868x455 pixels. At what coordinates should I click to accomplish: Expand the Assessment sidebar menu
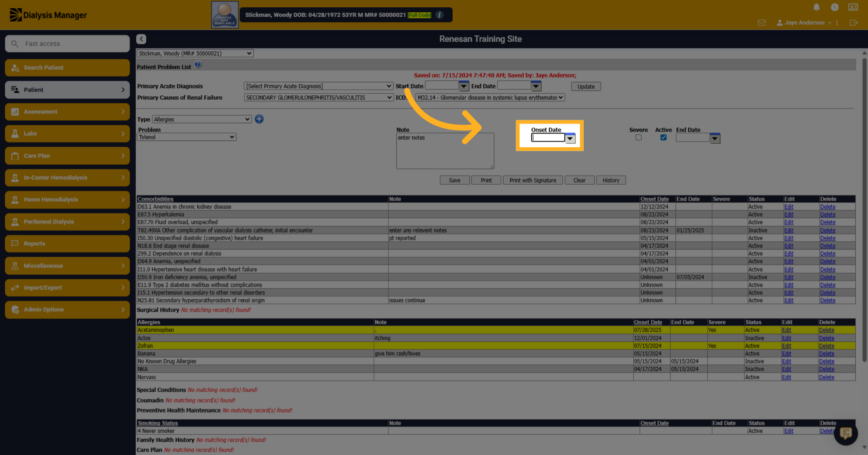click(67, 111)
